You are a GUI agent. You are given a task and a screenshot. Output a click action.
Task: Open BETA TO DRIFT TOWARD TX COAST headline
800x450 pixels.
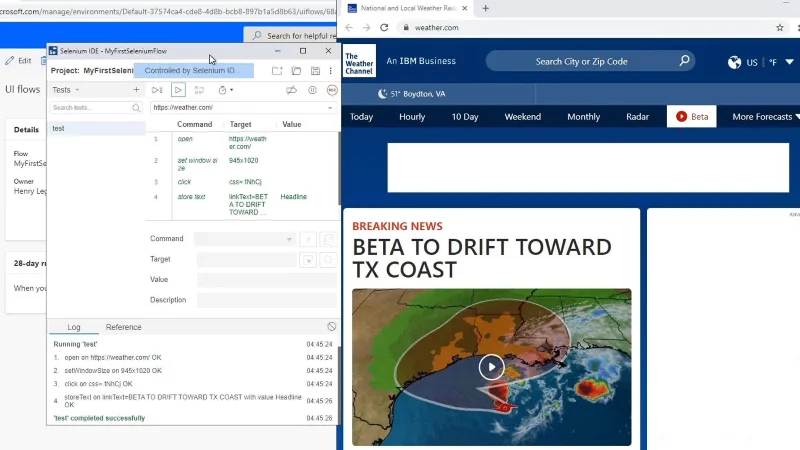click(x=482, y=258)
